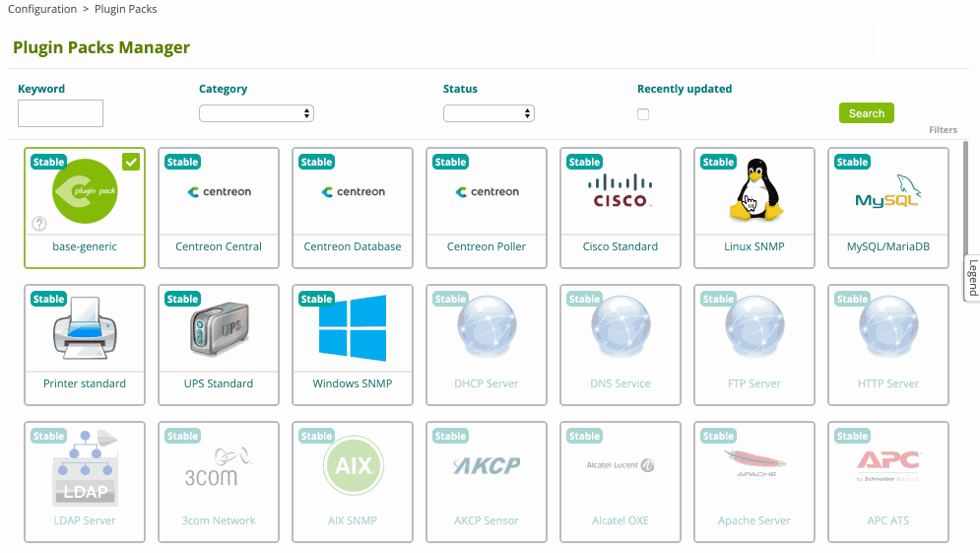Focus the Keyword input field
980x553 pixels.
tap(60, 113)
